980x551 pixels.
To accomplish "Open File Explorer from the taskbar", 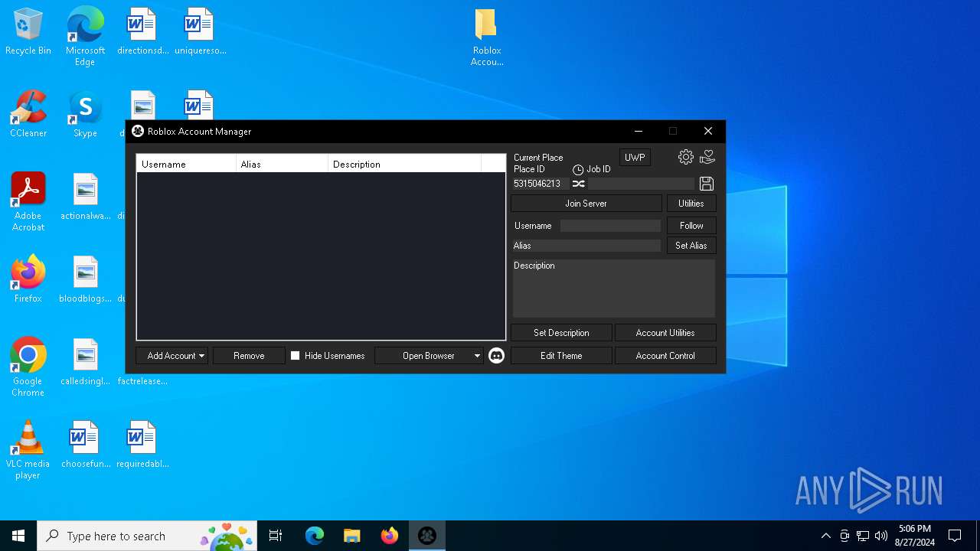I will 351,536.
